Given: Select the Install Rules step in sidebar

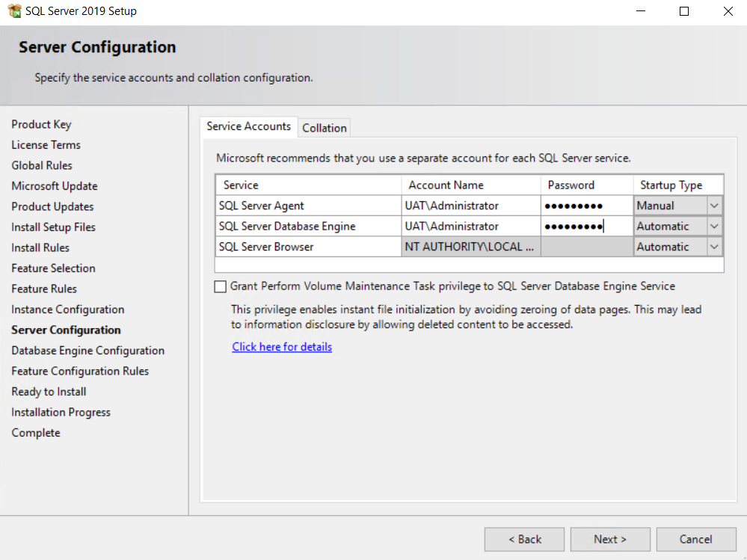Looking at the screenshot, I should click(x=40, y=247).
